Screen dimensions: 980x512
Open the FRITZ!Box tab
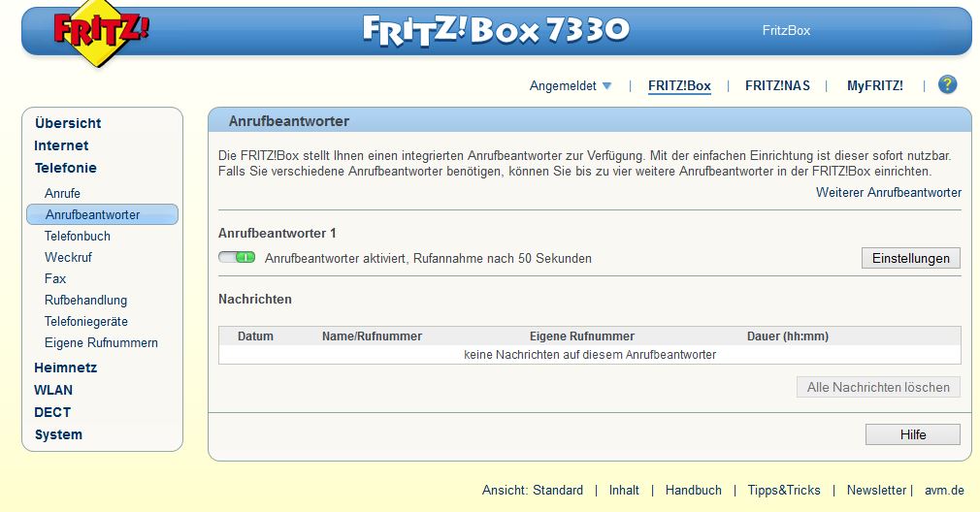tap(679, 85)
